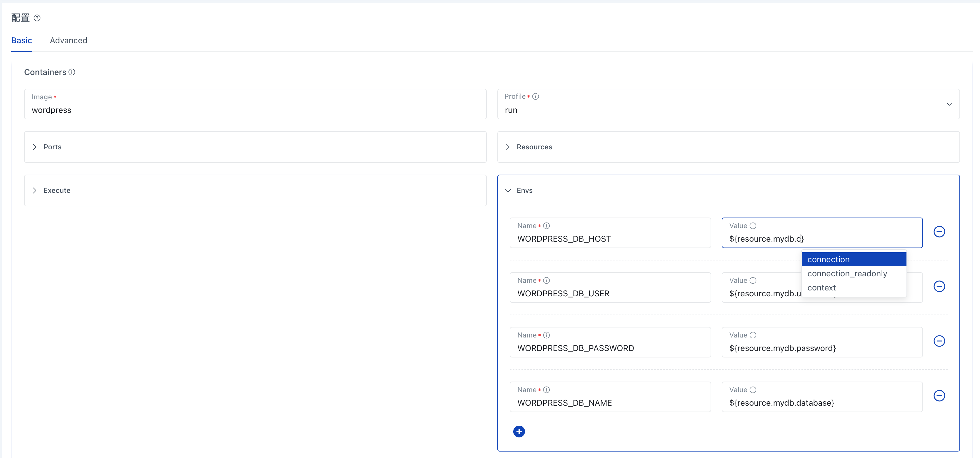Switch to the Basic tab
This screenshot has height=458, width=980.
coord(22,41)
